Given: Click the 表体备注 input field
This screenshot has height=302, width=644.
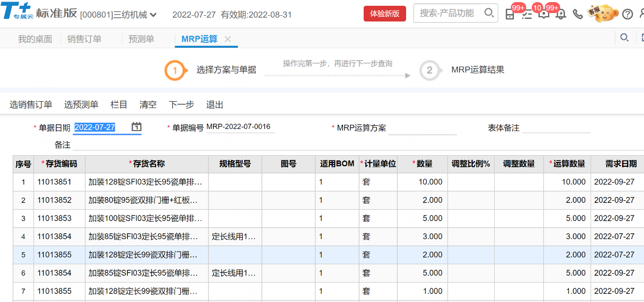Looking at the screenshot, I should coord(555,128).
